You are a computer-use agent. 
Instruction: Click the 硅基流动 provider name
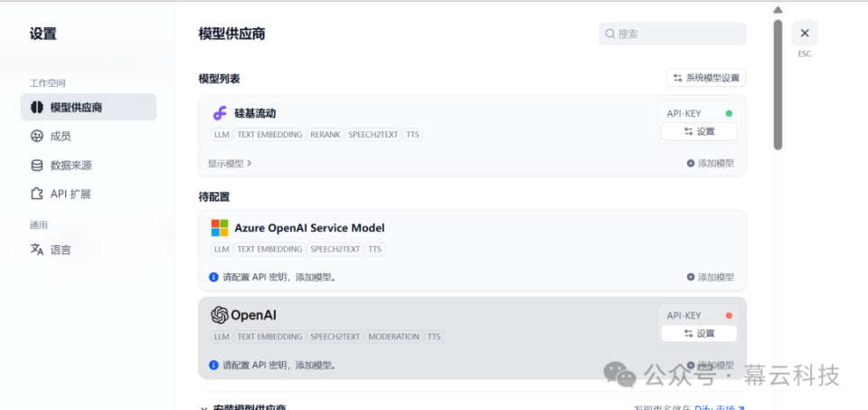[255, 113]
